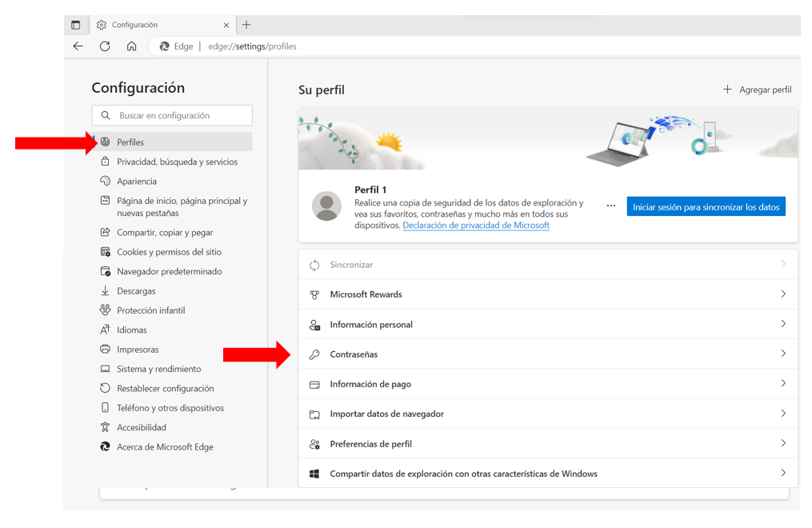
Task: Open Compartir, copiar y pegar
Action: pos(165,233)
